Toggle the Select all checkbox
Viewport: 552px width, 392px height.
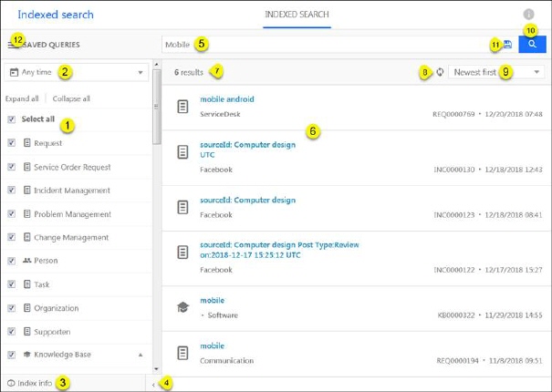pos(10,119)
